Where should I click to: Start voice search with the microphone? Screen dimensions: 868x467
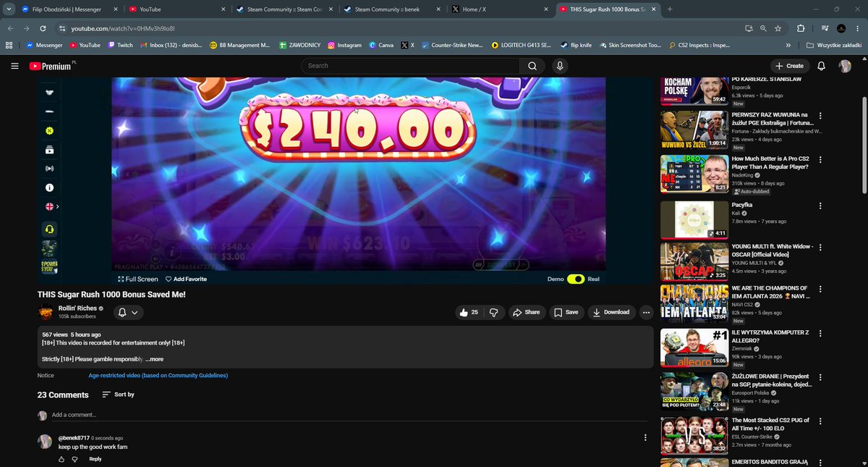coord(560,66)
